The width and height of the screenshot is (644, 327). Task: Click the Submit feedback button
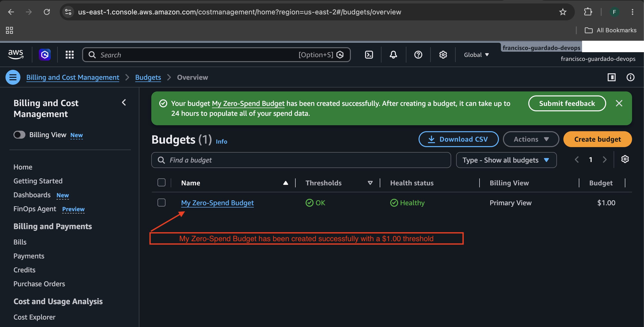coord(567,103)
